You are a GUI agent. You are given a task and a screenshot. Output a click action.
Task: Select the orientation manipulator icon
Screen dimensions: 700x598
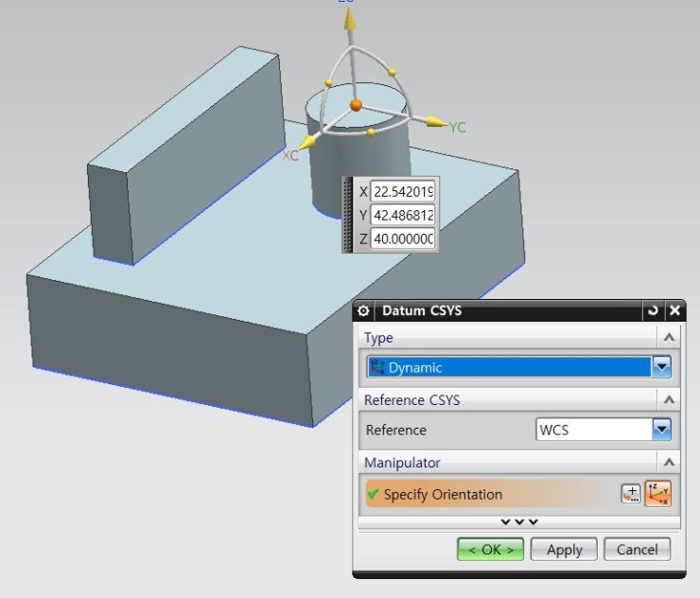pyautogui.click(x=658, y=494)
